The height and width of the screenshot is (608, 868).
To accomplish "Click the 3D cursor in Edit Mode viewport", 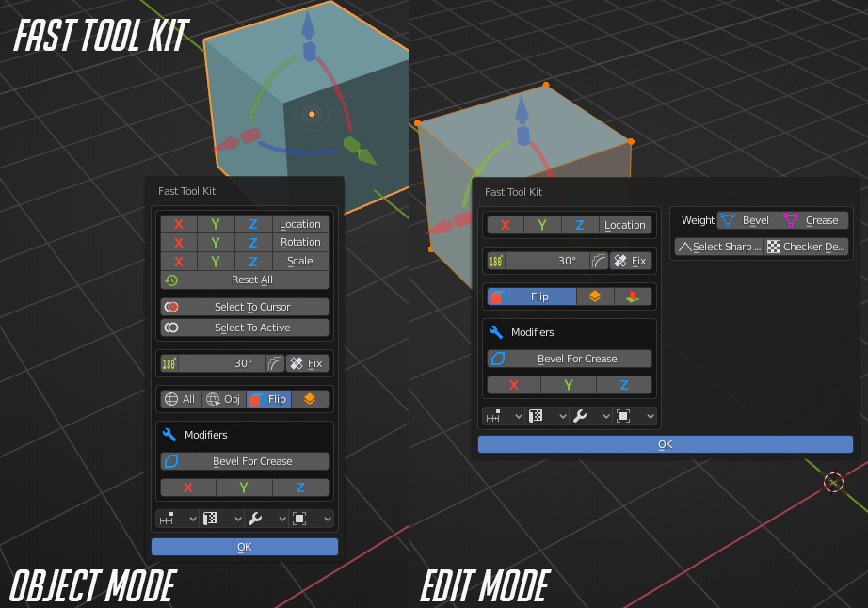I will click(834, 483).
